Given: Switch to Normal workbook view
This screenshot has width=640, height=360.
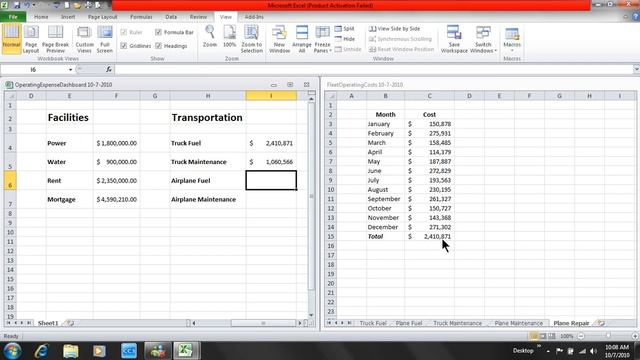Looking at the screenshot, I should point(11,39).
